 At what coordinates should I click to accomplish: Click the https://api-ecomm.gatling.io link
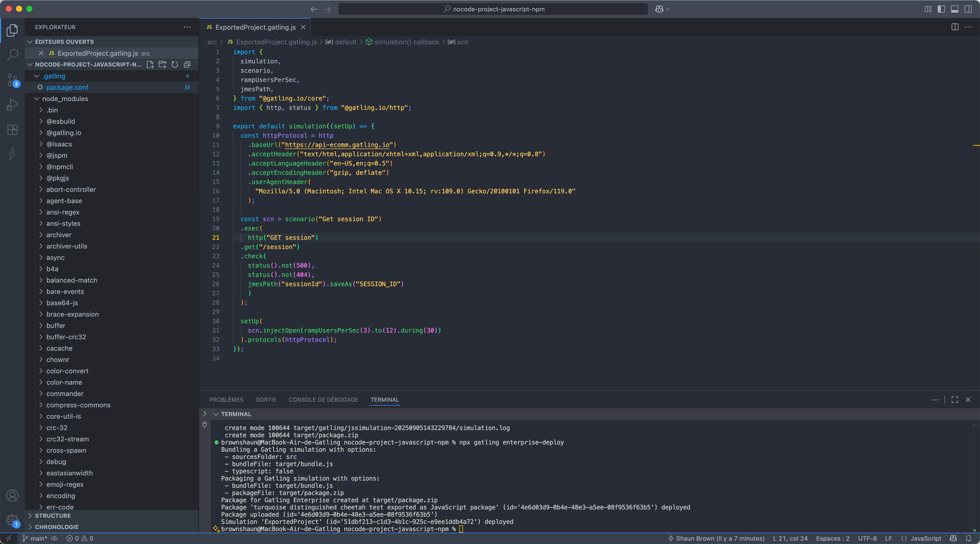pos(337,145)
